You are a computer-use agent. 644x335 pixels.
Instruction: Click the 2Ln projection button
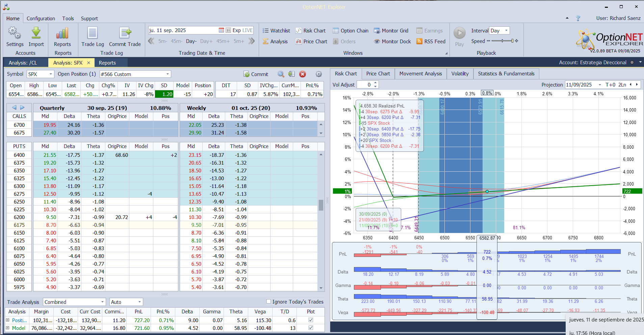(622, 85)
